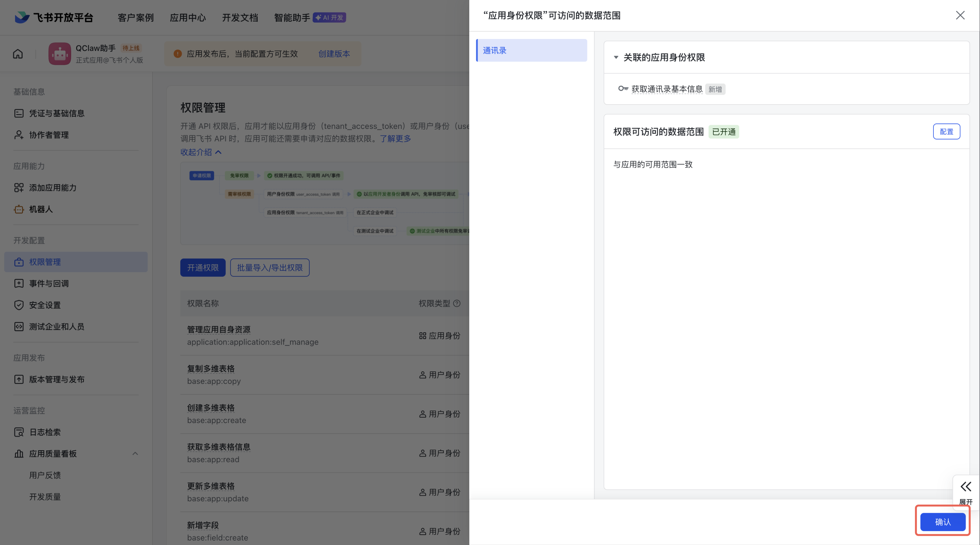Click the 飞书开放平台 logo
The image size is (980, 545).
tap(54, 17)
